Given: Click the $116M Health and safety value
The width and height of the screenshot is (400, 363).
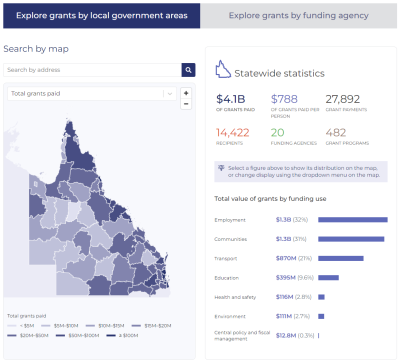Looking at the screenshot, I should coord(285,297).
